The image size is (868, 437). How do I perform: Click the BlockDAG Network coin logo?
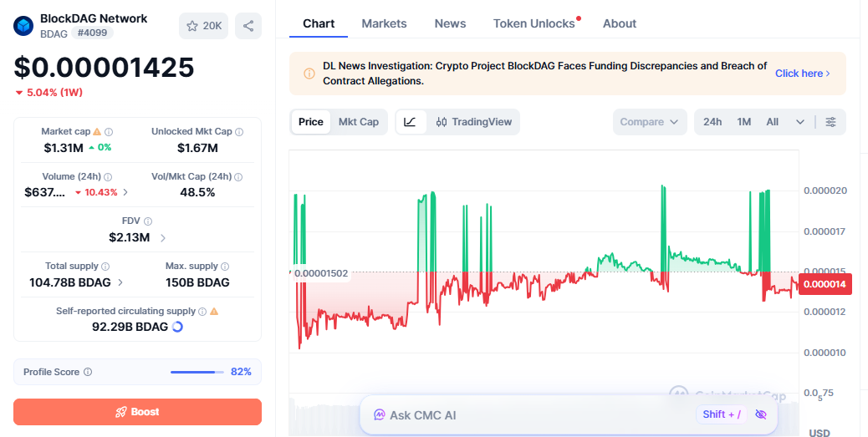(x=23, y=25)
